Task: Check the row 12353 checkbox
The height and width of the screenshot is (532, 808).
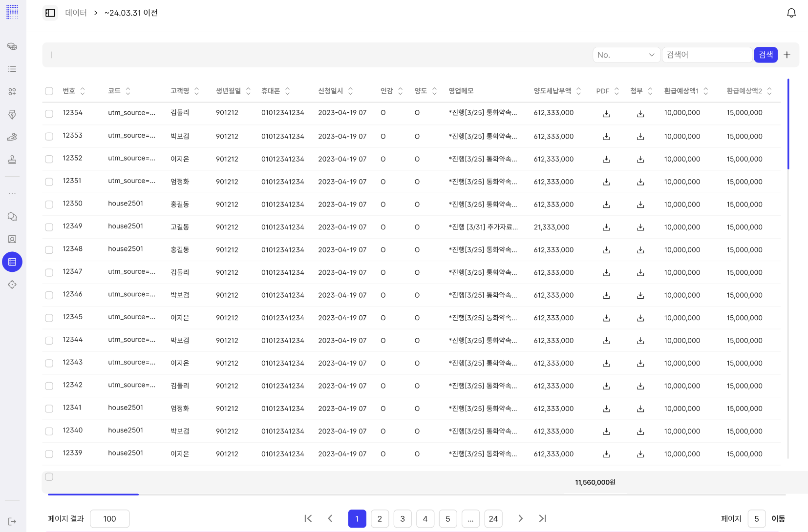Action: pos(49,137)
